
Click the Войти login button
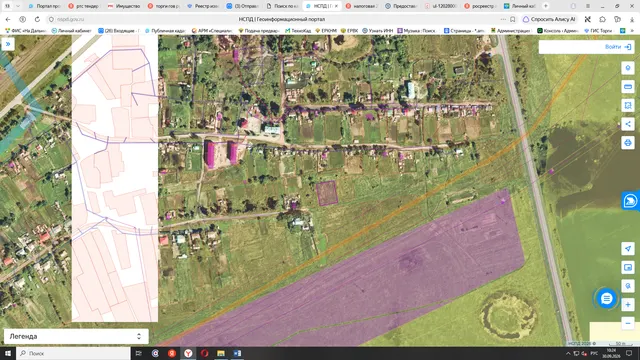[x=618, y=47]
